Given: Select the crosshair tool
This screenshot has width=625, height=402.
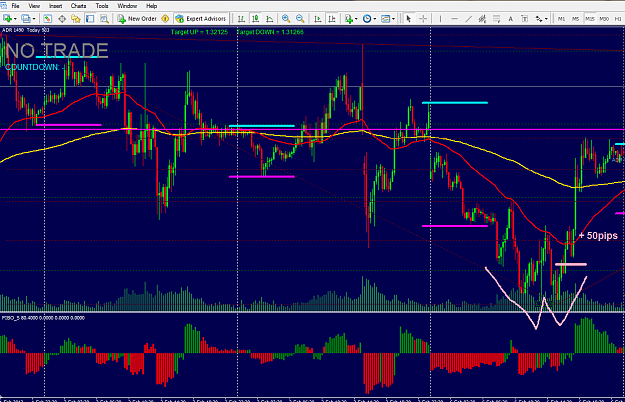Looking at the screenshot, I should pos(423,19).
